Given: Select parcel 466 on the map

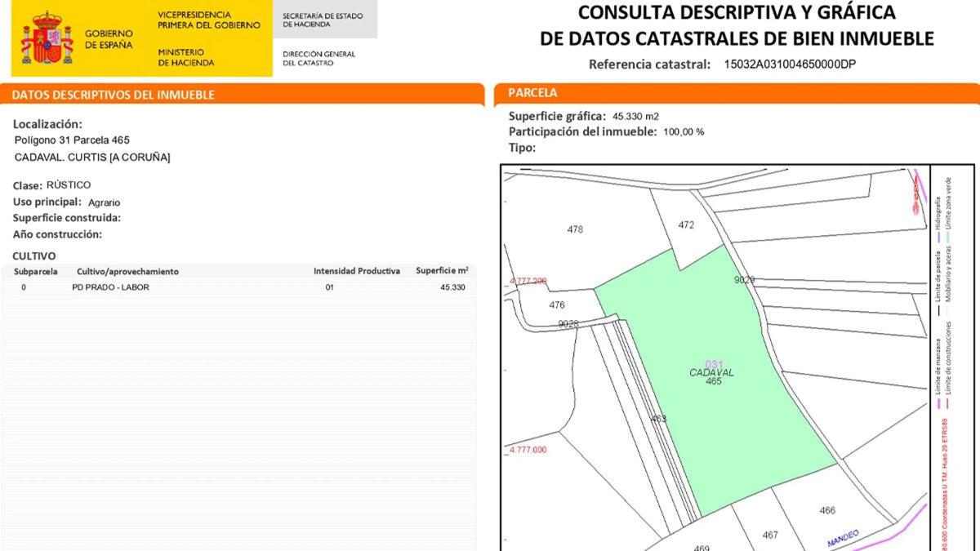Looking at the screenshot, I should 827,510.
